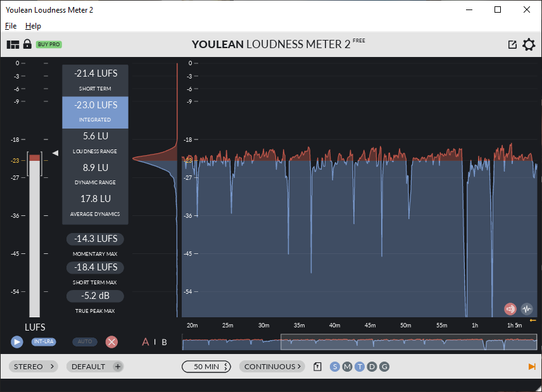This screenshot has height=392, width=542.
Task: Toggle the INT-LRA meter mode pill
Action: [x=44, y=341]
